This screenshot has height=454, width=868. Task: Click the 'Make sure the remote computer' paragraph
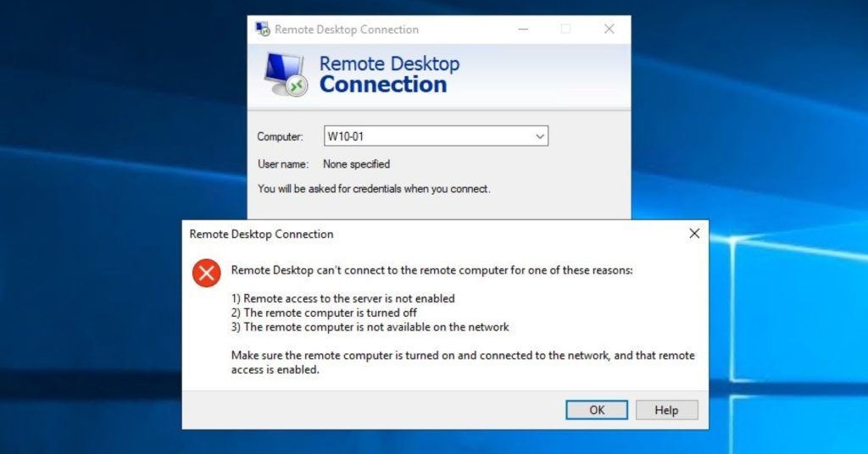pyautogui.click(x=463, y=363)
